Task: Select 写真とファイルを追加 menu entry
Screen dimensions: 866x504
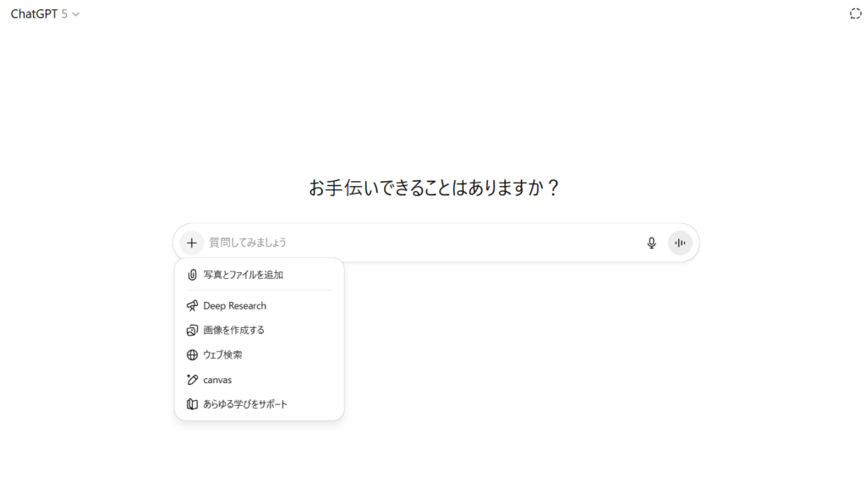Action: click(x=259, y=275)
